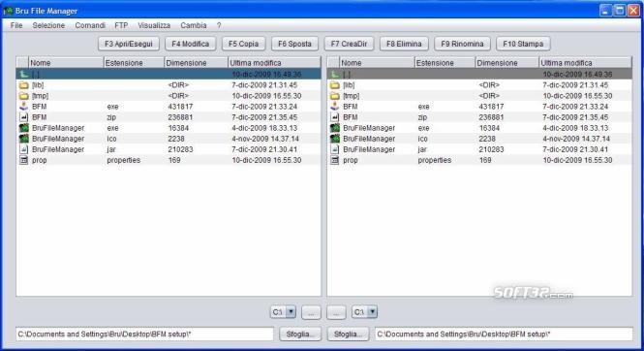The width and height of the screenshot is (644, 351).
Task: Sort right panel by Ultima modifica header
Action: pyautogui.click(x=585, y=63)
